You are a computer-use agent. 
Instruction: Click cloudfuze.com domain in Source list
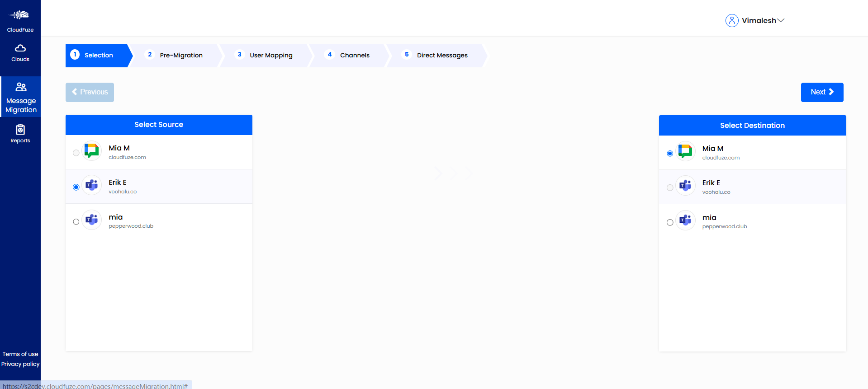tap(127, 158)
